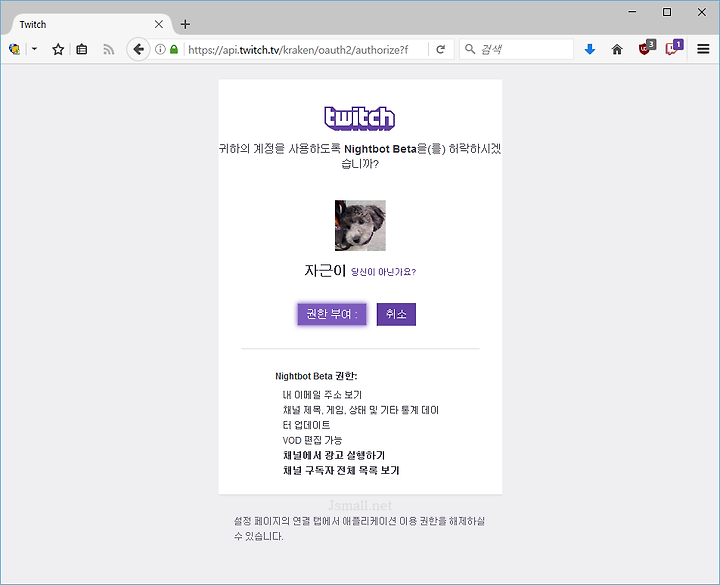This screenshot has width=720, height=585.
Task: Click the '채널에서 광고 실행하기' permission
Action: [334, 456]
